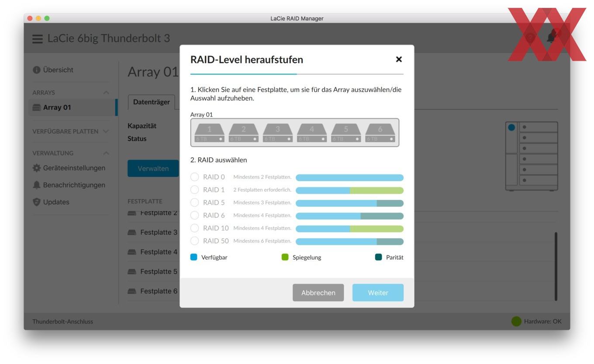Collapse the VERWALTUNG section

coord(105,153)
